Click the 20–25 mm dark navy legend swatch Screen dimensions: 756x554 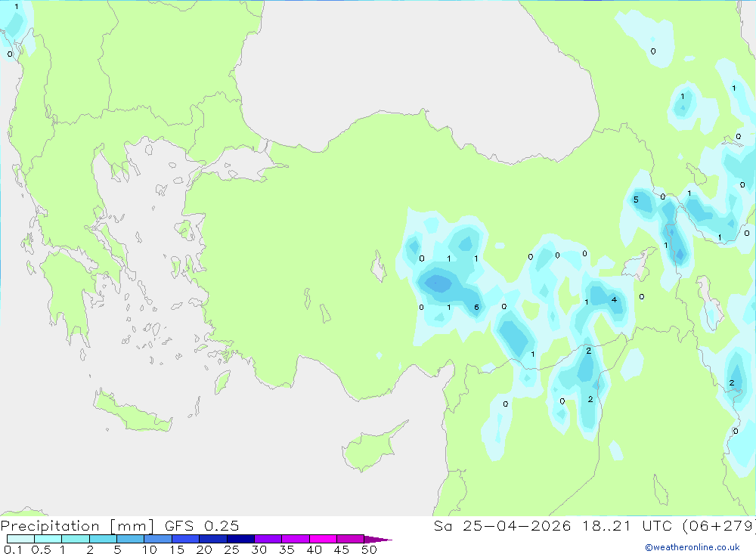tap(213, 539)
